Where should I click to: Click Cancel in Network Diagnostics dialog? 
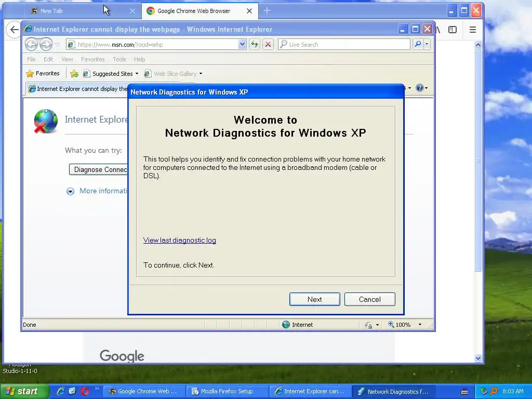(x=369, y=299)
